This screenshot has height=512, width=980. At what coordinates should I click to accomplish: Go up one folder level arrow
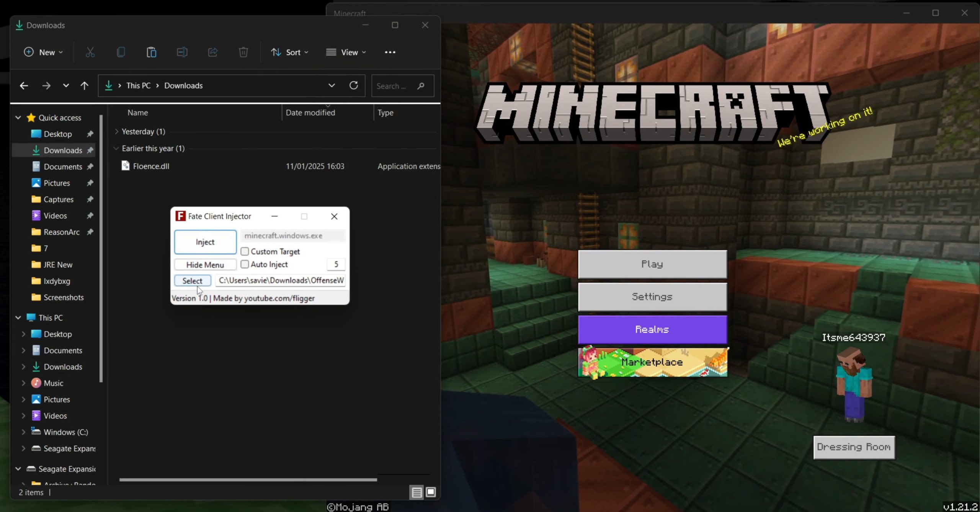pyautogui.click(x=84, y=85)
